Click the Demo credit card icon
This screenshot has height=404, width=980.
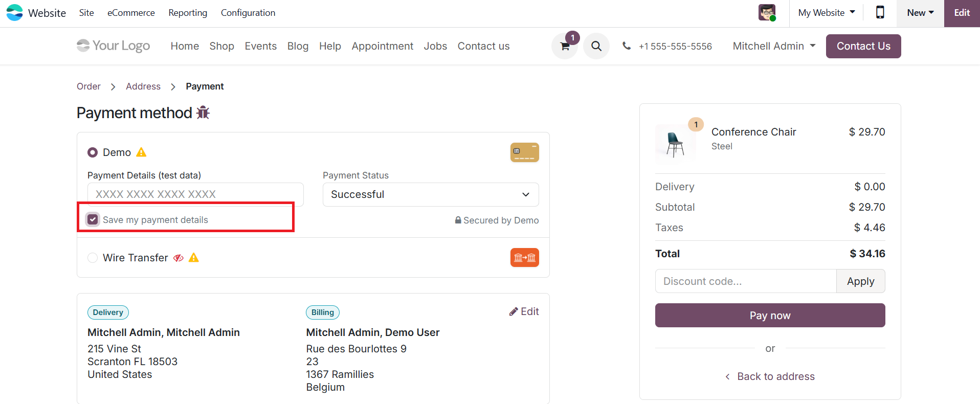pos(524,152)
